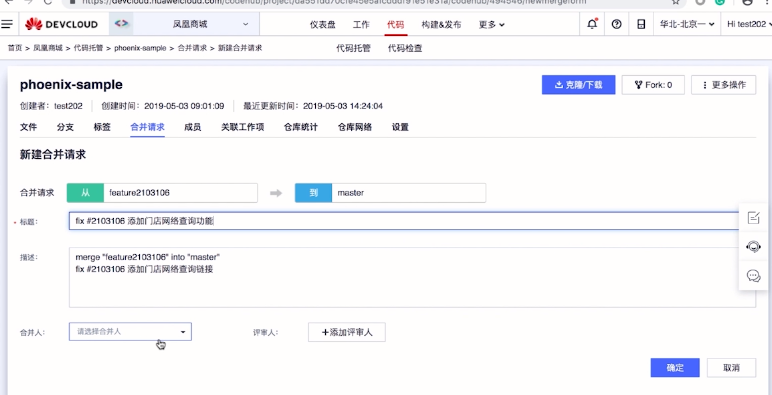Image resolution: width=772 pixels, height=395 pixels.
Task: Open the hamburger menu icon
Action: [7, 24]
